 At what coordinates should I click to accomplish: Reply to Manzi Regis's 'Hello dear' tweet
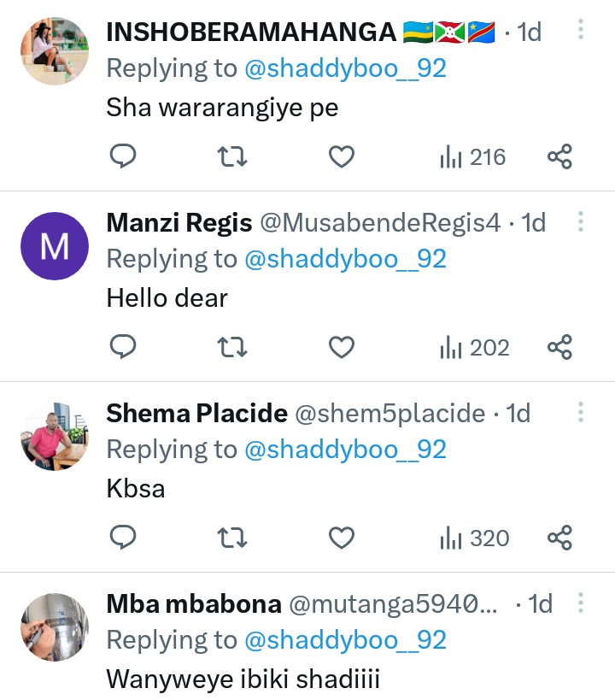(124, 347)
